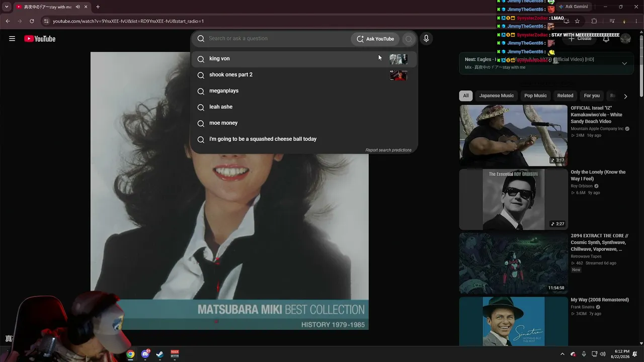Open Steam from the taskbar
This screenshot has height=362, width=644.
click(x=159, y=354)
